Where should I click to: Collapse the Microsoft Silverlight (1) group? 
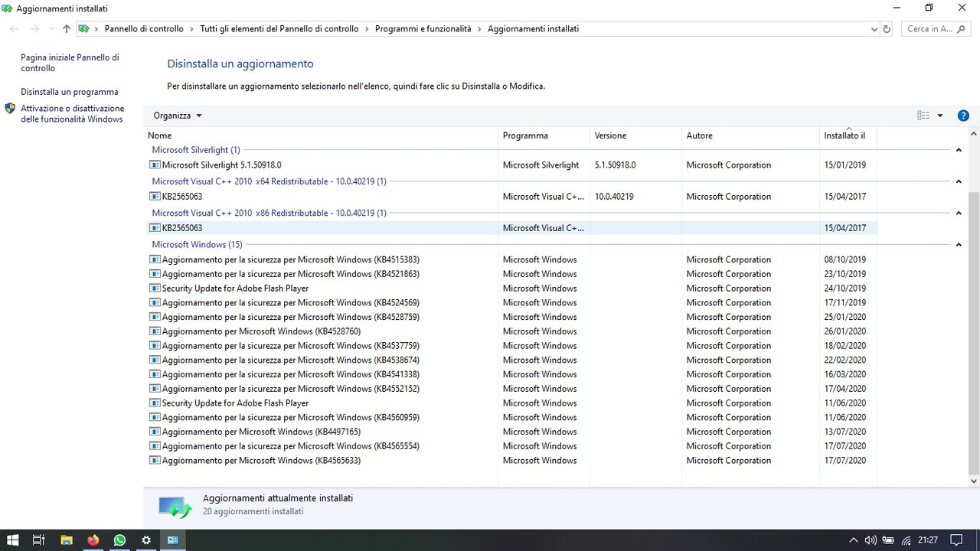point(959,150)
